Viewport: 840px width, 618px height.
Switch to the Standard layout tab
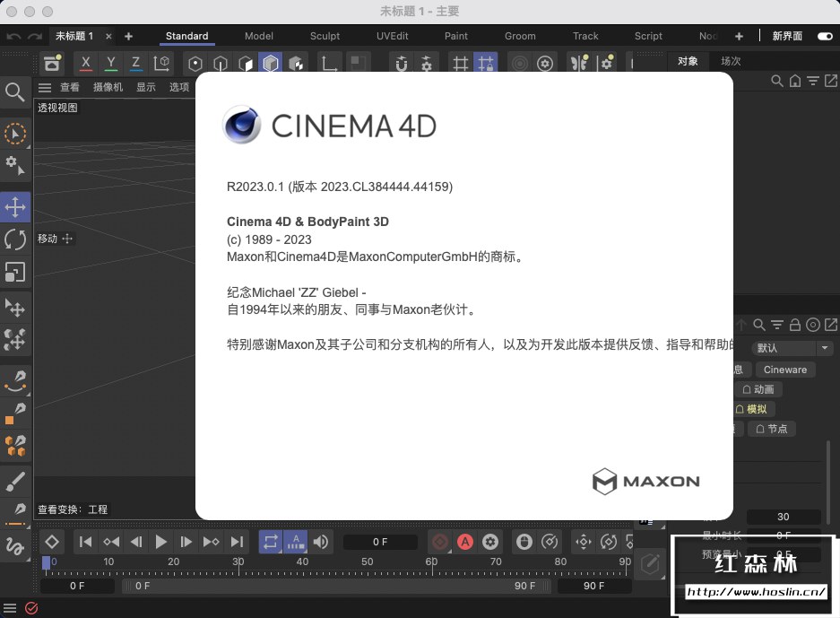tap(186, 36)
